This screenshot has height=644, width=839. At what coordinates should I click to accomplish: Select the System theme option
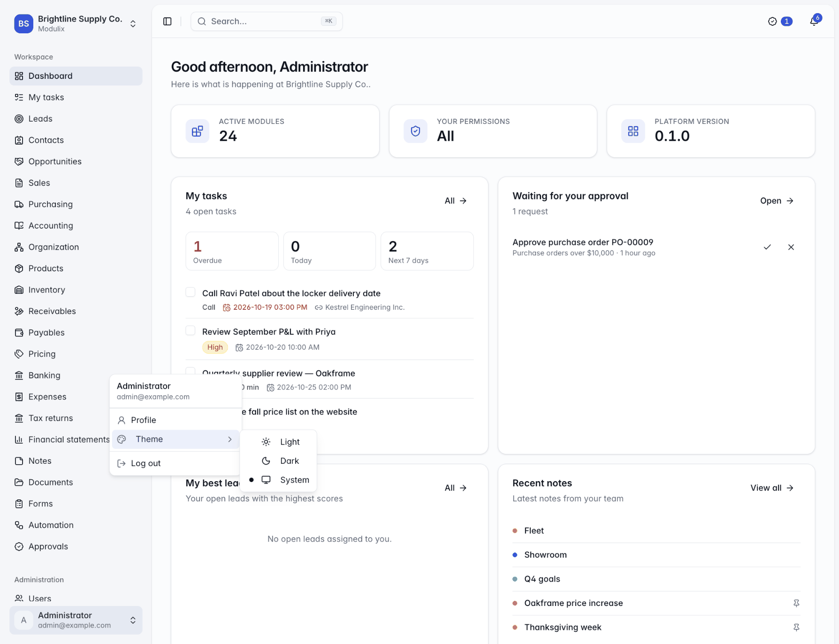coord(278,480)
